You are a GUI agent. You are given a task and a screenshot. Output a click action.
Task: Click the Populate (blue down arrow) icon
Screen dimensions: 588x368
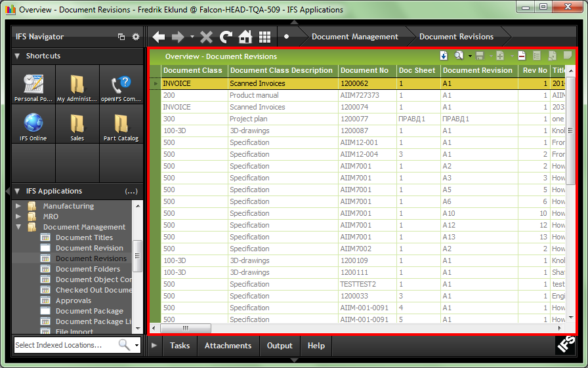(x=444, y=56)
